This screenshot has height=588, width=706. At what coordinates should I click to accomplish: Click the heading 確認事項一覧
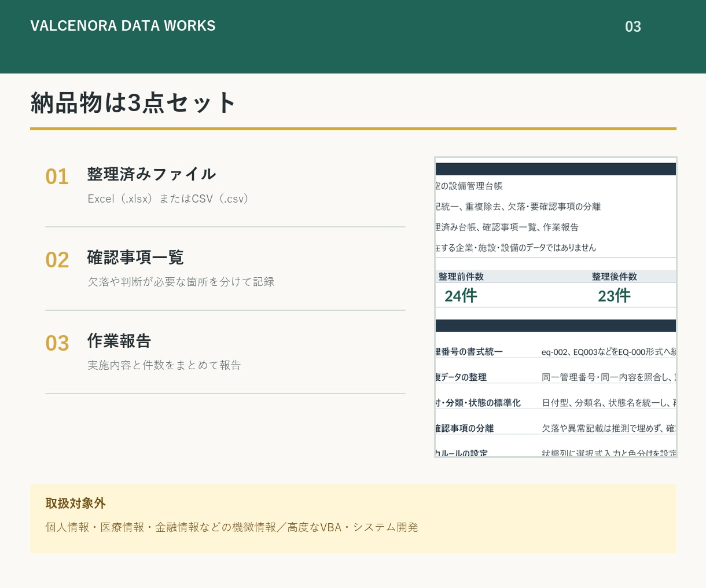[x=135, y=257]
